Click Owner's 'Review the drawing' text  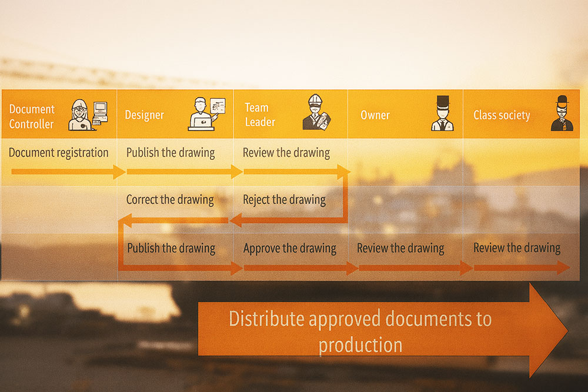tap(400, 248)
